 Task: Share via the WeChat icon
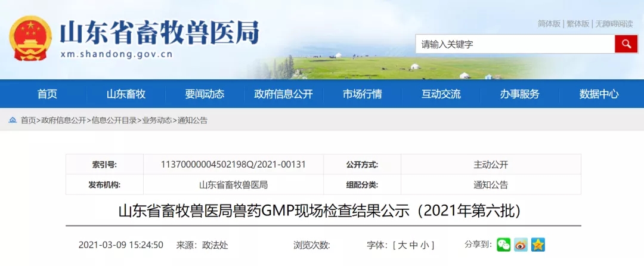tap(503, 245)
